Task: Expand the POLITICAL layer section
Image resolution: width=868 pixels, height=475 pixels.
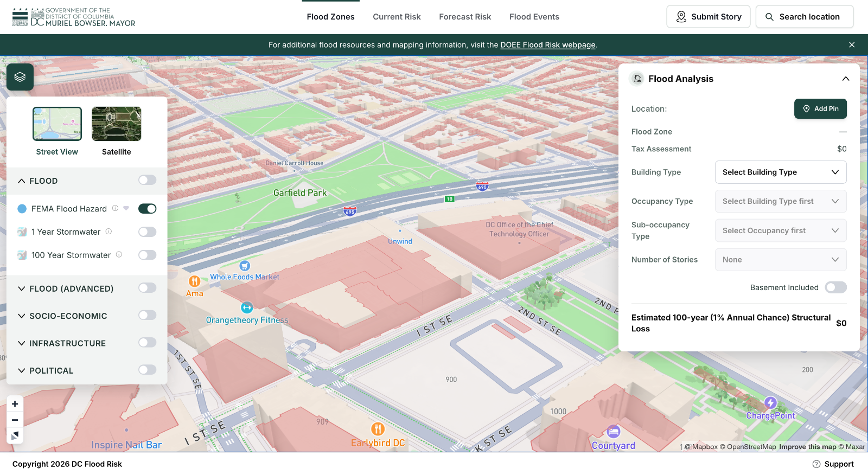Action: click(22, 371)
